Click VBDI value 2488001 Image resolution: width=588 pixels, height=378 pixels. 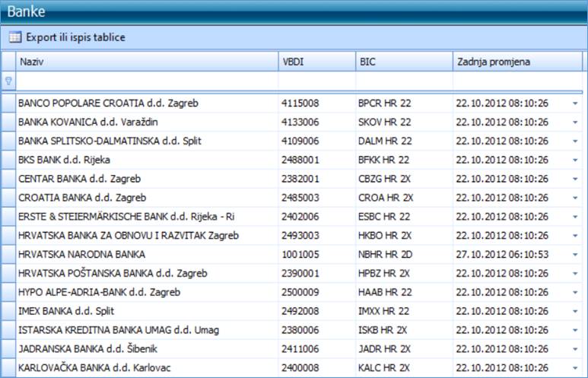click(300, 160)
